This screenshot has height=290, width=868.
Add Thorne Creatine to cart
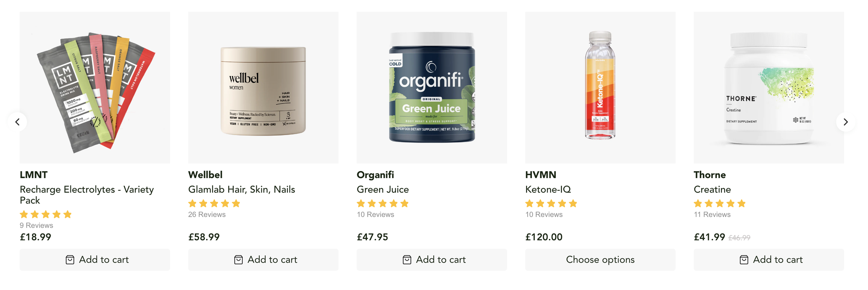point(768,260)
